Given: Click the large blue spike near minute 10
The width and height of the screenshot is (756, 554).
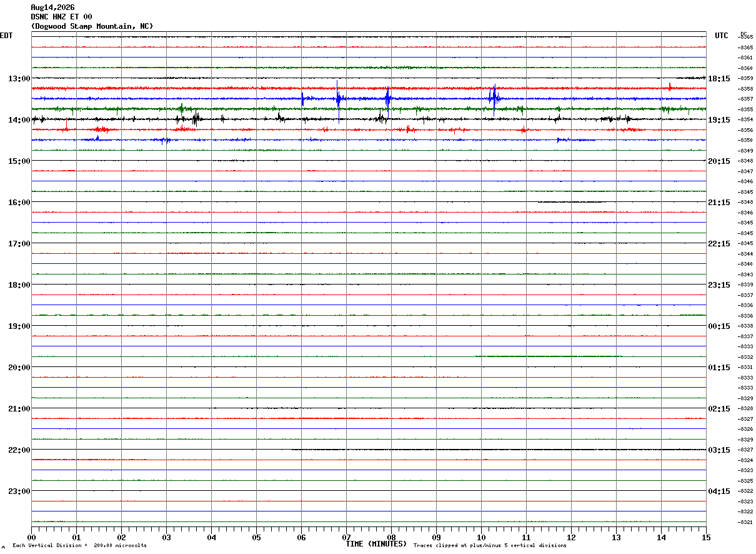Looking at the screenshot, I should (x=494, y=97).
